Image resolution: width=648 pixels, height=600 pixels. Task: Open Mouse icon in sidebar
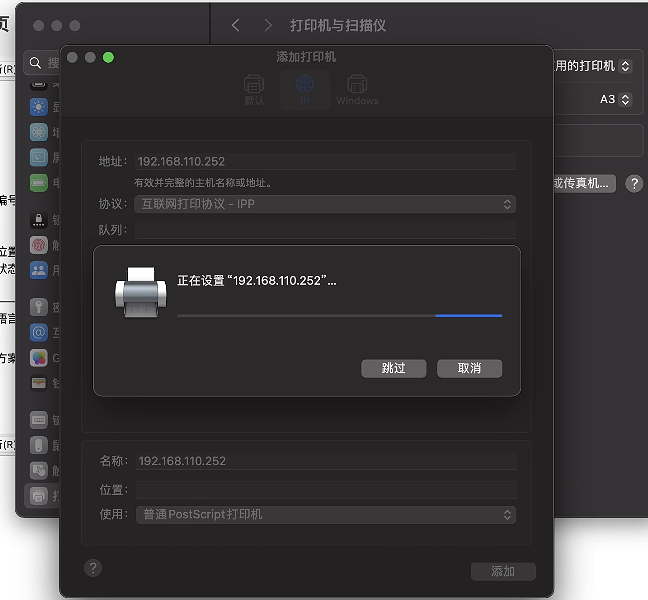(39, 445)
